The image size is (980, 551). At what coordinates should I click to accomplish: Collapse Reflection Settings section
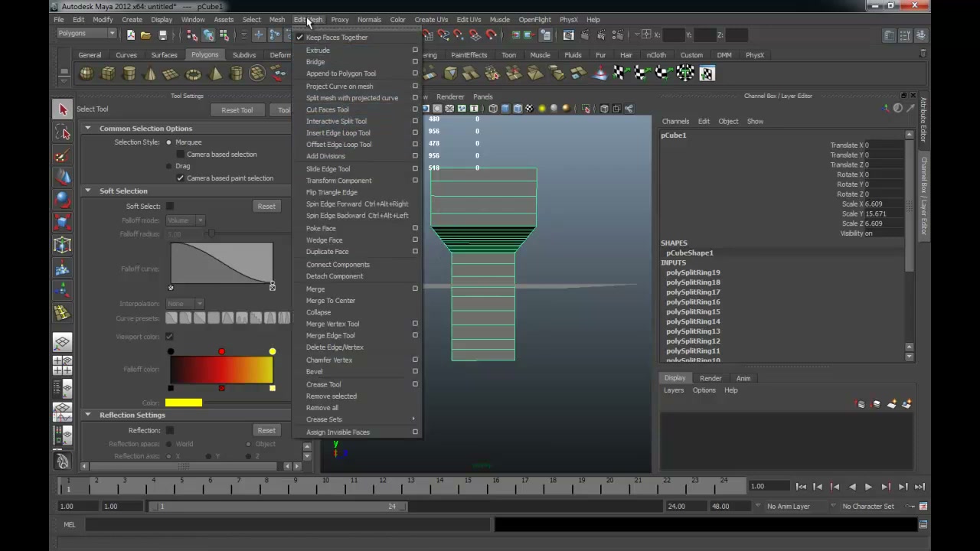point(87,415)
